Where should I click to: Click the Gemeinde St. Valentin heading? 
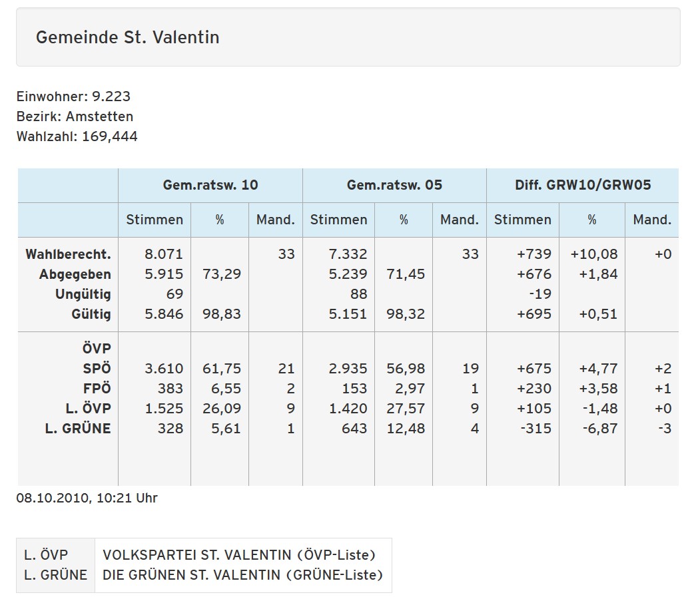[x=127, y=37]
